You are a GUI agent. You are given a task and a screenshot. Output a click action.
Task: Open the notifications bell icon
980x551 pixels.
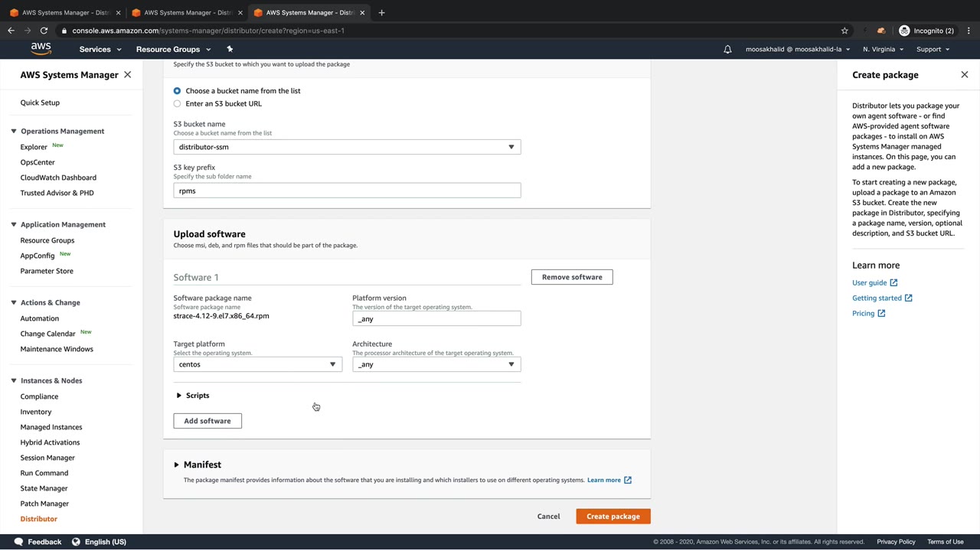[727, 49]
